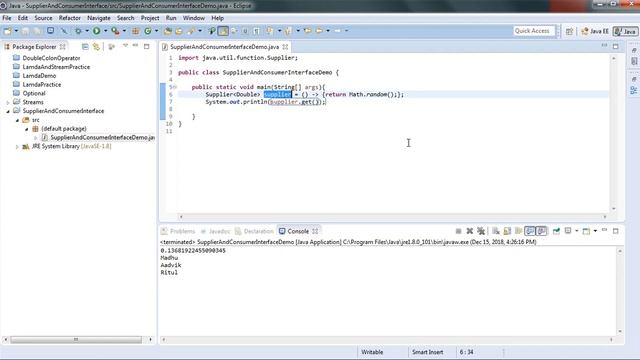Click the Next Annotation icon
This screenshot has width=640, height=360.
[269, 31]
